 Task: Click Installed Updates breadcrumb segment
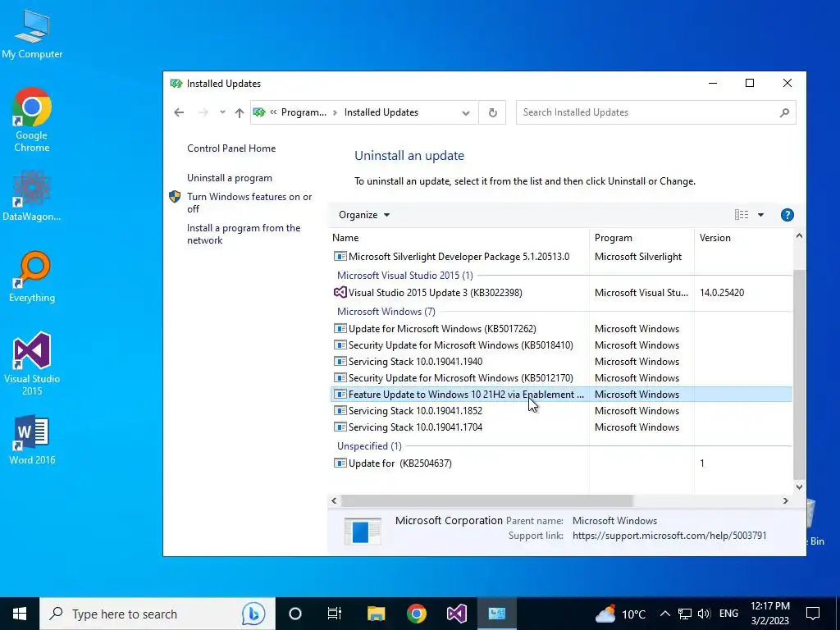point(381,112)
